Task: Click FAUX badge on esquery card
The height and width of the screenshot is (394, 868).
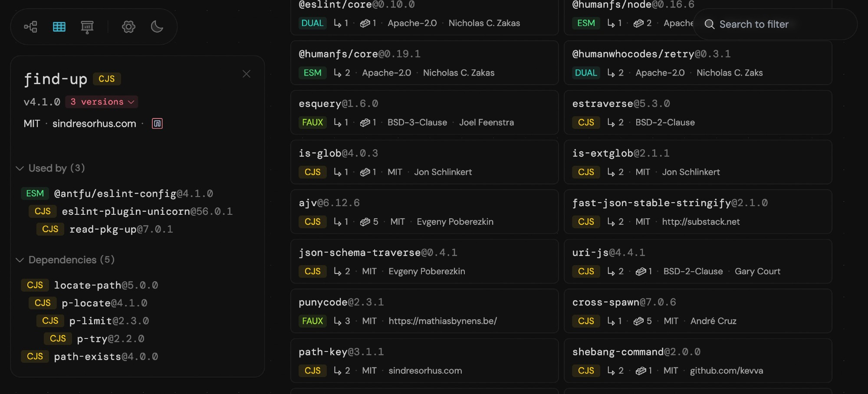Action: point(312,122)
